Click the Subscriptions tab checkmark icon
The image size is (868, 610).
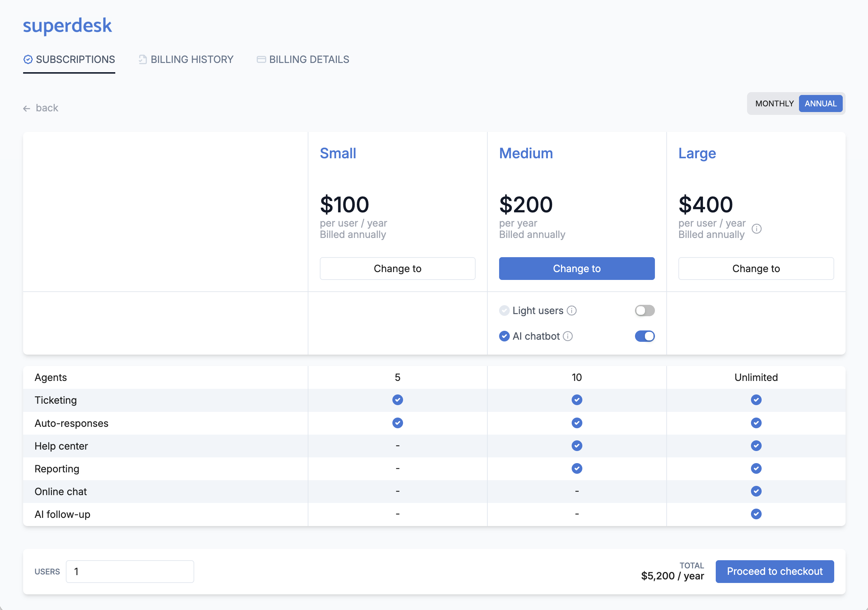pyautogui.click(x=28, y=59)
